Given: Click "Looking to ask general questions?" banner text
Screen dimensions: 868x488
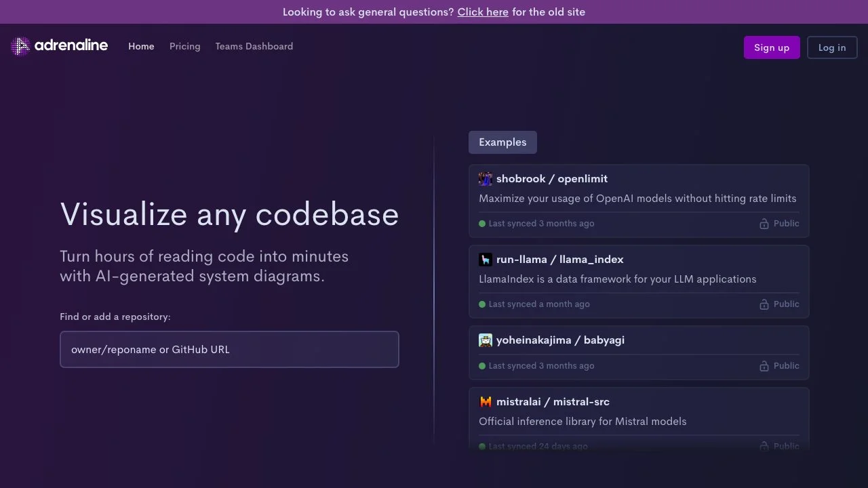Looking at the screenshot, I should (x=368, y=12).
